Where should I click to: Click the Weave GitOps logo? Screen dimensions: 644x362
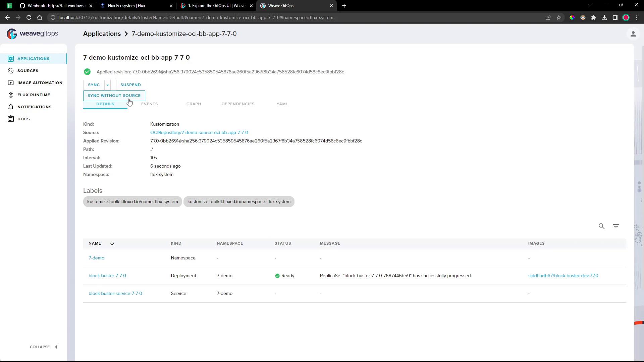pyautogui.click(x=32, y=34)
